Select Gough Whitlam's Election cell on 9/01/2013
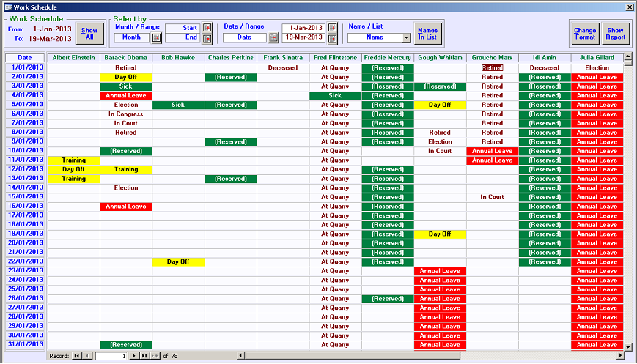 pyautogui.click(x=440, y=141)
